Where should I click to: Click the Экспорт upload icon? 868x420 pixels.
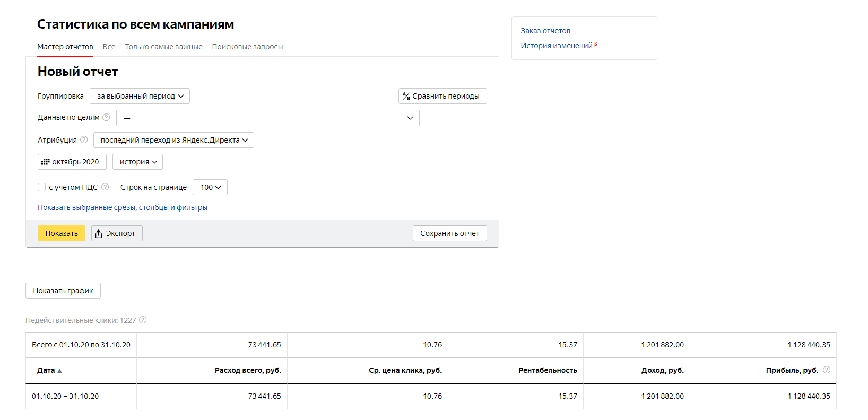[x=98, y=233]
